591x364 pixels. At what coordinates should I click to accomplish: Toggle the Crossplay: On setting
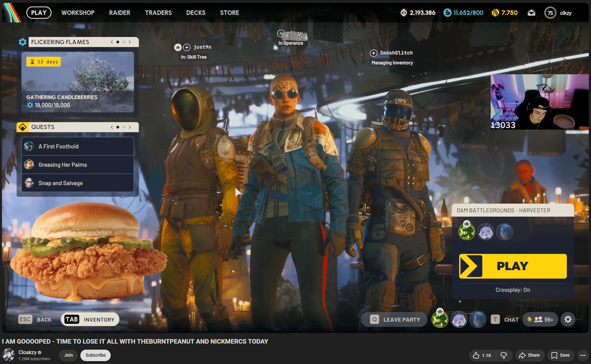[513, 290]
